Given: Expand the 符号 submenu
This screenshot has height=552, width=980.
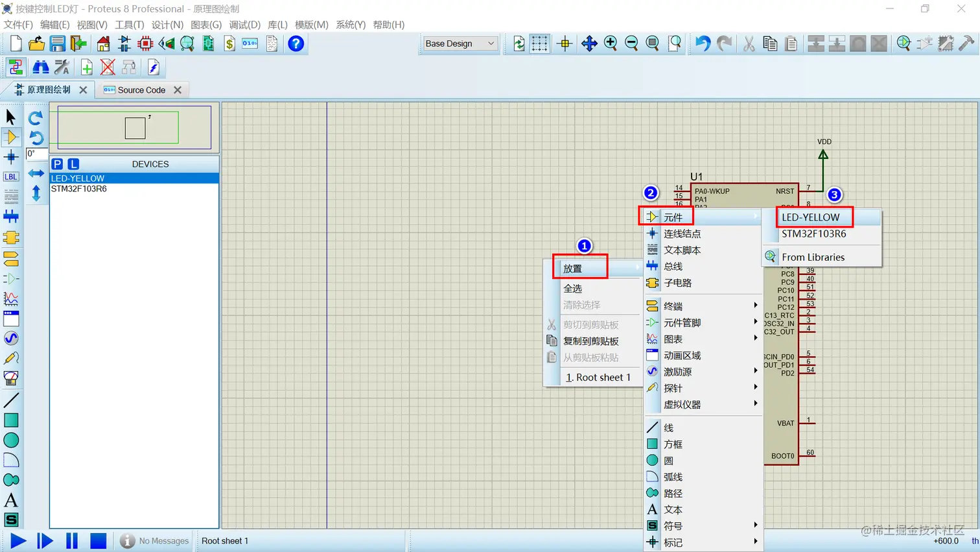Looking at the screenshot, I should click(703, 525).
